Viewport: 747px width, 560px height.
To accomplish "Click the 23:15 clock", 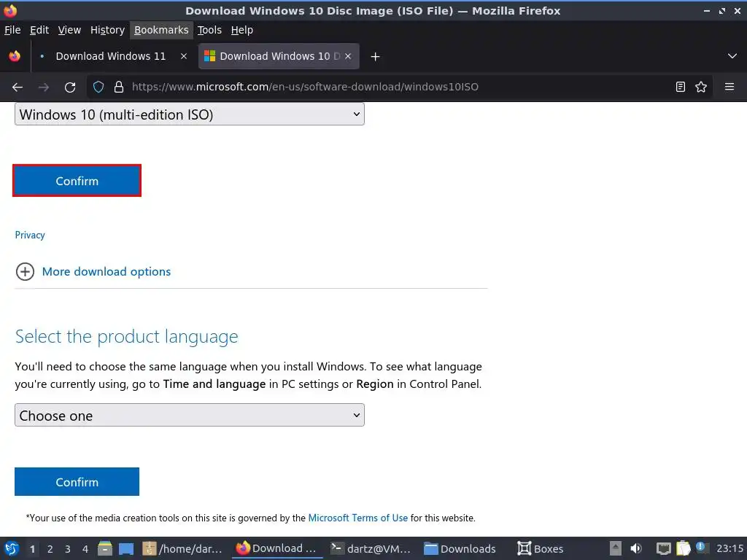I will (x=729, y=548).
